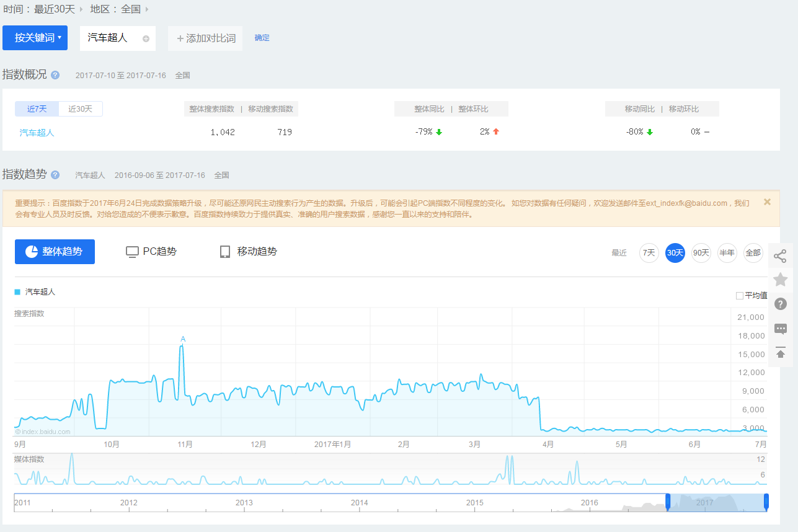This screenshot has width=798, height=532.
Task: Click help icon next to 指数概况
Action: click(x=55, y=75)
